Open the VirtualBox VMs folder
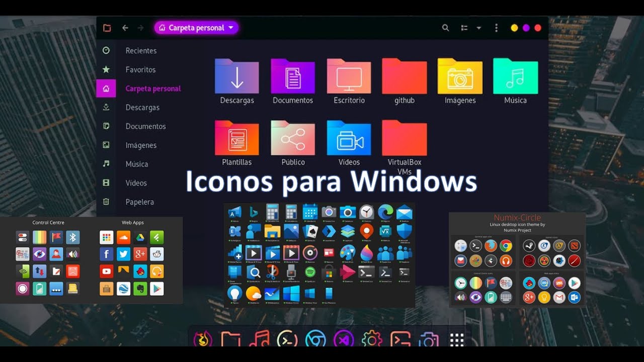The image size is (644, 362). coord(405,138)
